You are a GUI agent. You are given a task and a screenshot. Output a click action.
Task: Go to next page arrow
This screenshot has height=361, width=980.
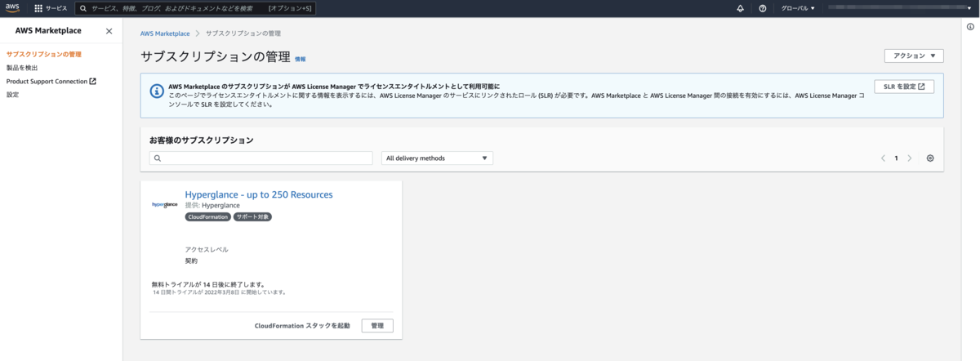pos(910,158)
